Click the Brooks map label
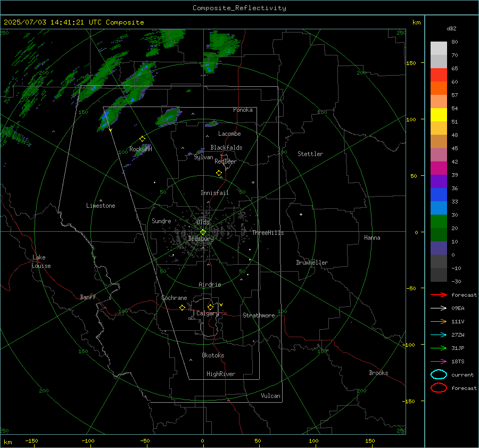479x448 pixels. (378, 373)
